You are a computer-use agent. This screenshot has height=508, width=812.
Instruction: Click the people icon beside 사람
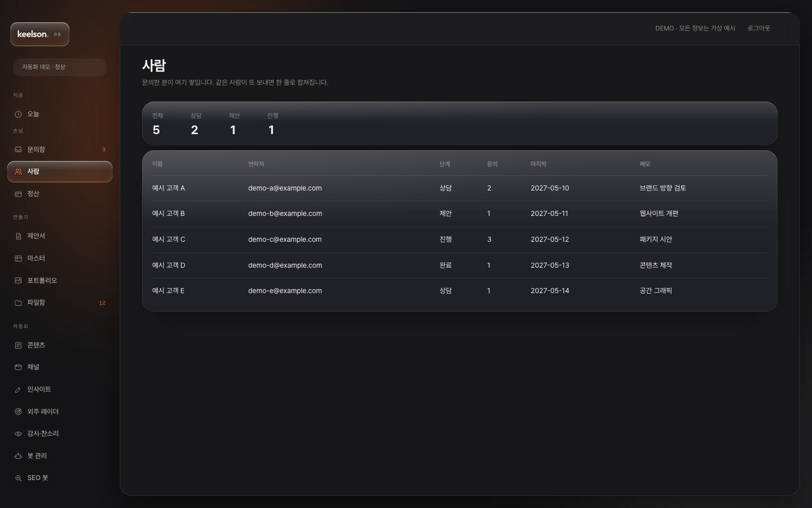(x=18, y=172)
